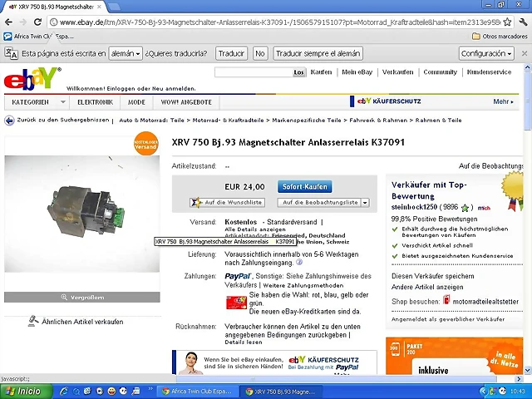Click the starter relay product photo

[x=81, y=214]
